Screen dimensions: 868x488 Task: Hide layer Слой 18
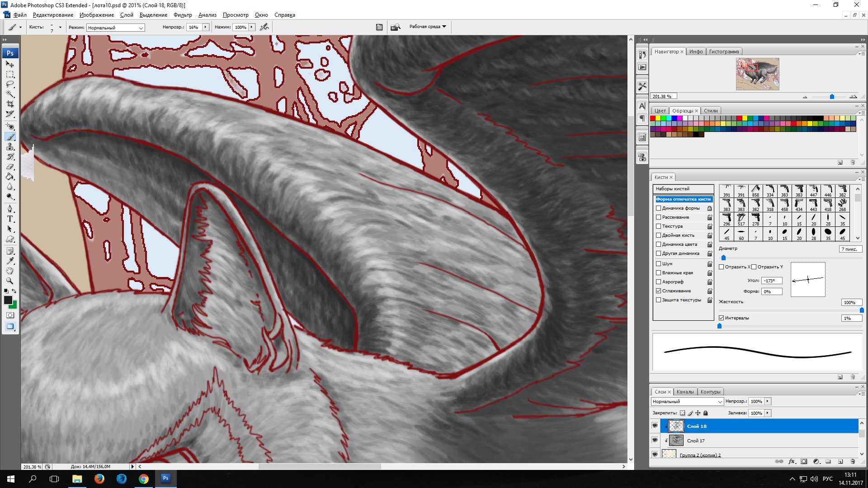pyautogui.click(x=655, y=426)
